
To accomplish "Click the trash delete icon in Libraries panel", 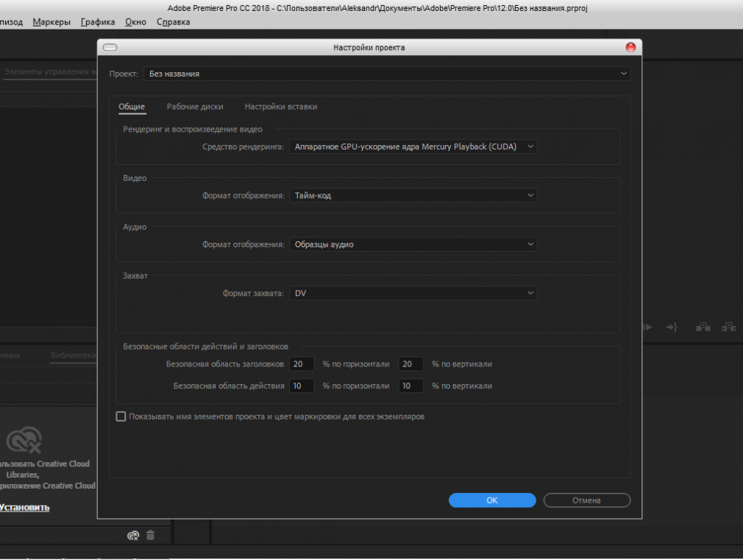I will pos(150,535).
